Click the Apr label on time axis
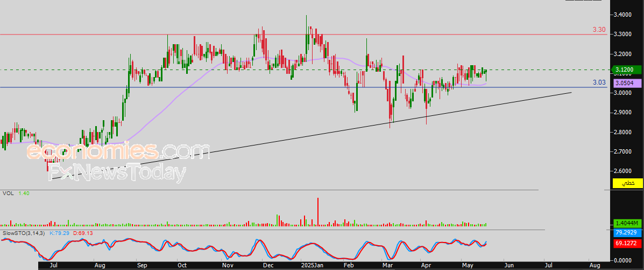This screenshot has height=270, width=644. [x=426, y=266]
